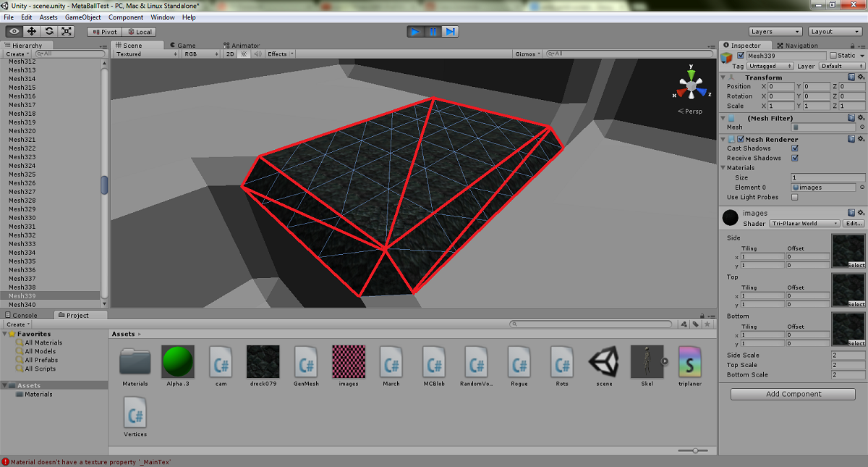Open images material gear menu
This screenshot has width=868, height=467.
861,213
